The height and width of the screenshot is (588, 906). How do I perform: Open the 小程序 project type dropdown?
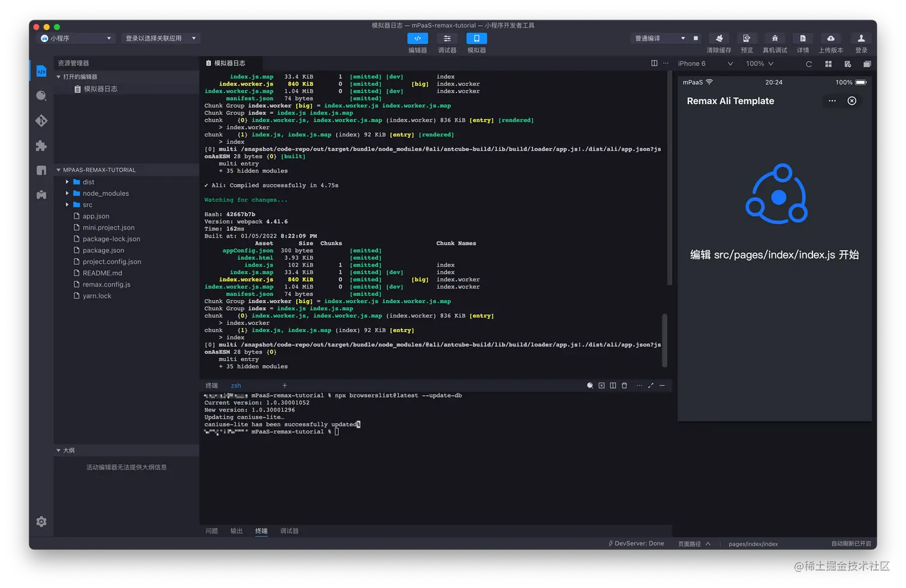click(76, 38)
